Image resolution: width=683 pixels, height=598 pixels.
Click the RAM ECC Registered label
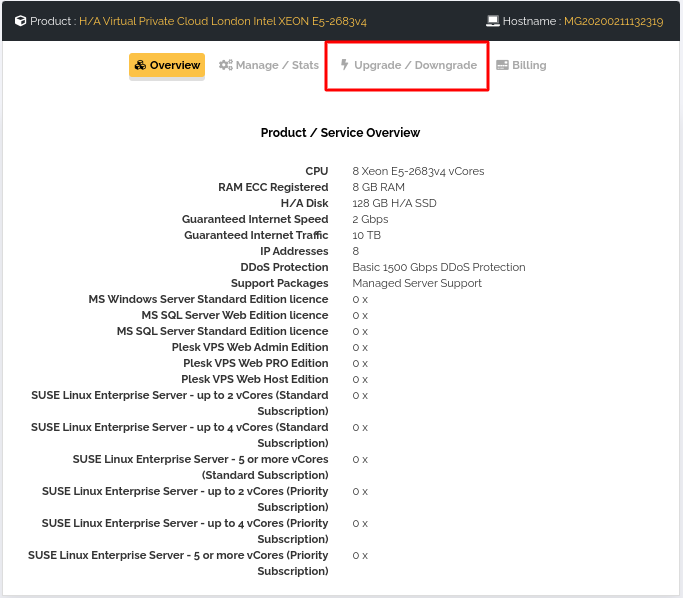[273, 187]
